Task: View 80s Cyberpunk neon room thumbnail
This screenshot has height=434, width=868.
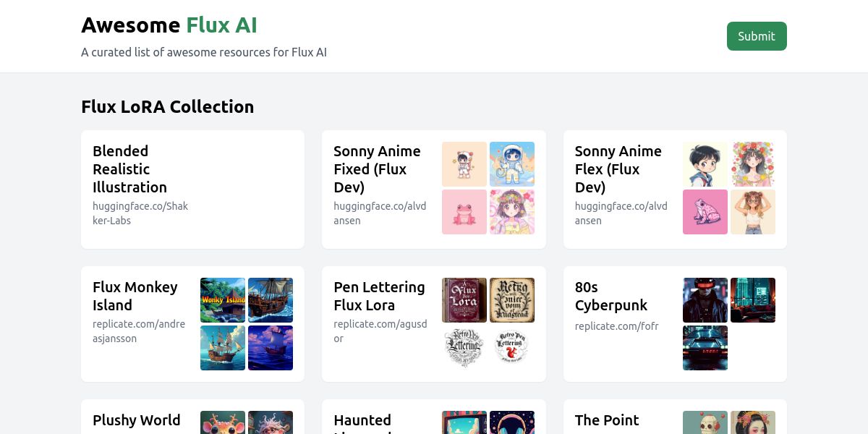Action: point(753,300)
